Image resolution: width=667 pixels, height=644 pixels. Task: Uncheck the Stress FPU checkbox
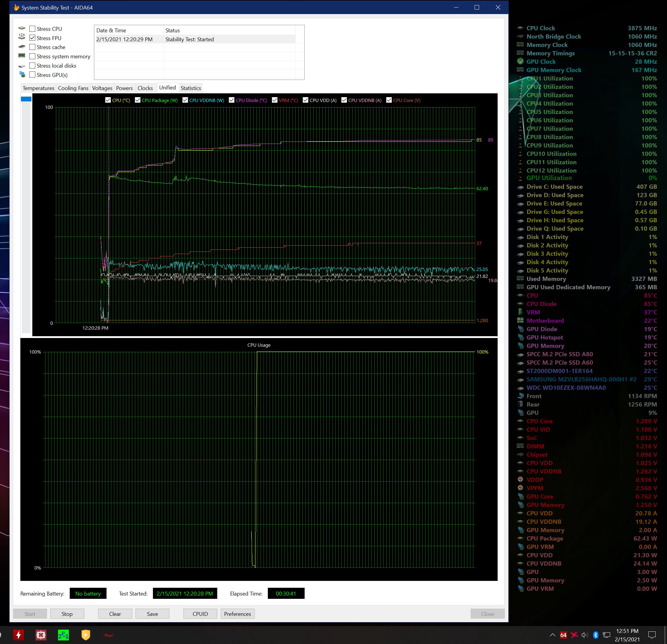click(x=32, y=38)
